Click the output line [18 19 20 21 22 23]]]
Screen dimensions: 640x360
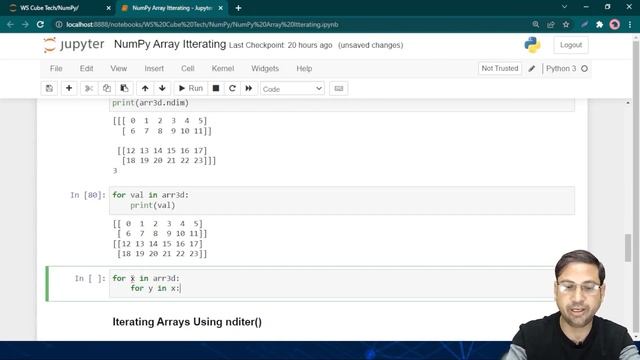(x=169, y=160)
